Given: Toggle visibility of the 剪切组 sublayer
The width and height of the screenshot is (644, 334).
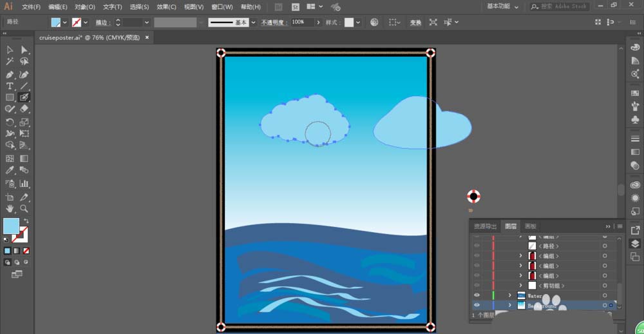Looking at the screenshot, I should pos(477,286).
